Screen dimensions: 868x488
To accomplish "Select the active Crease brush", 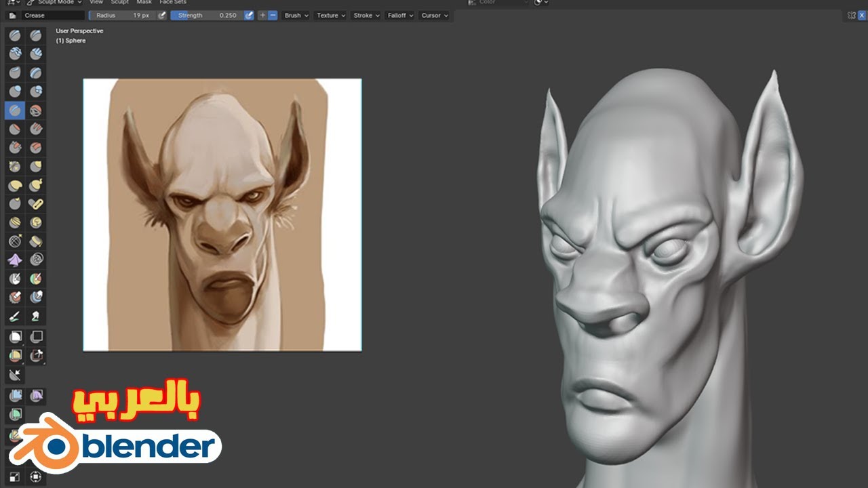I will click(x=15, y=110).
